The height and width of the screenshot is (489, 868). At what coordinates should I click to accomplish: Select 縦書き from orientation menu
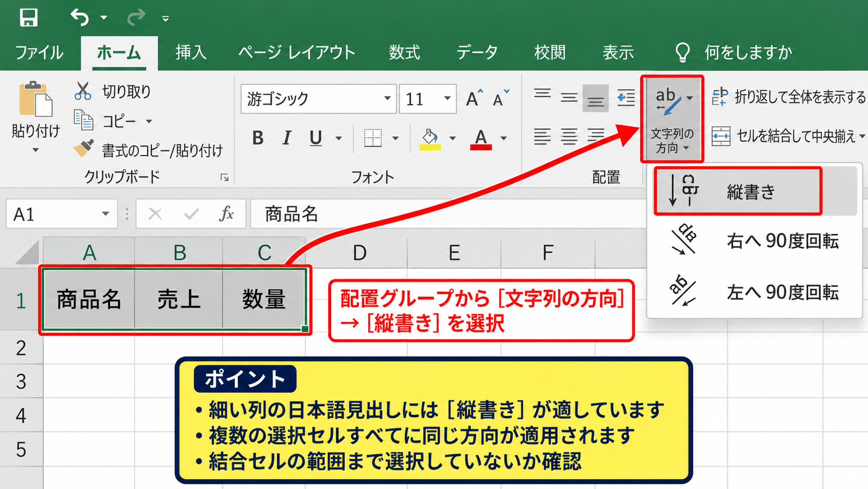[x=755, y=191]
